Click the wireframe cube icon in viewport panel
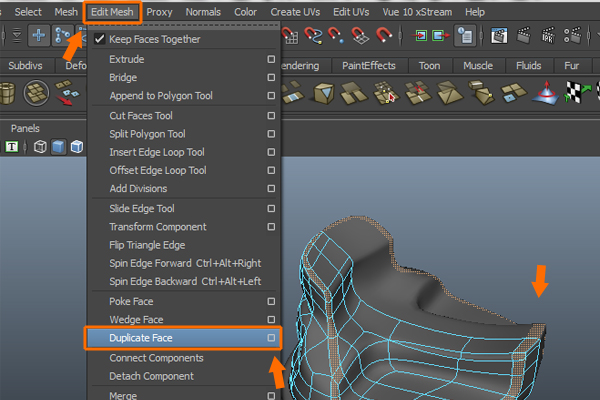This screenshot has height=400, width=600. tap(40, 147)
